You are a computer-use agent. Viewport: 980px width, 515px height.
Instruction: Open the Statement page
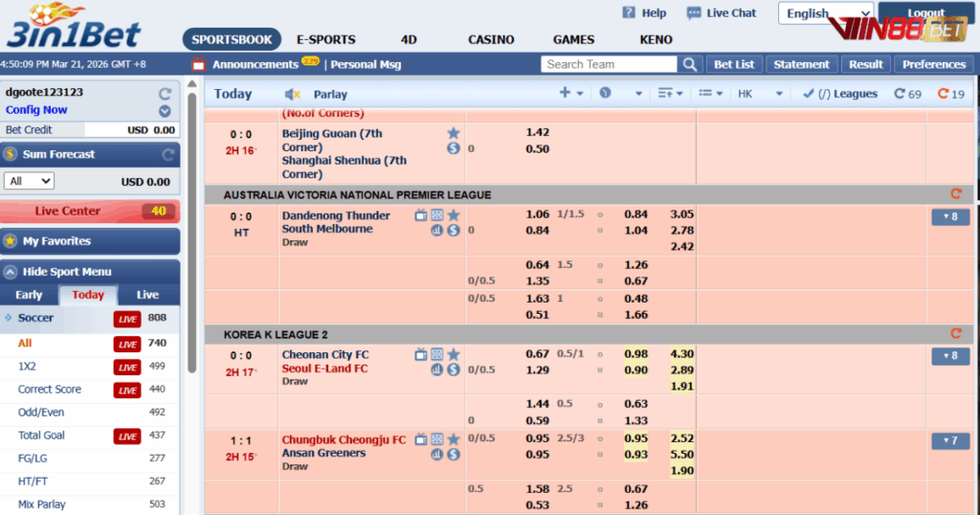point(801,64)
